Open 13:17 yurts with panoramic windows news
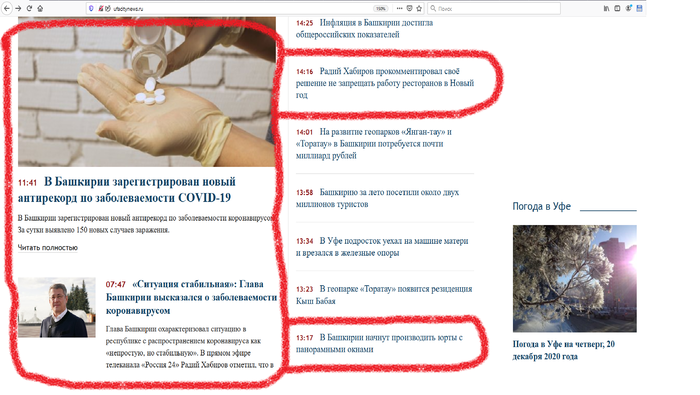This screenshot has width=700, height=395. click(379, 343)
